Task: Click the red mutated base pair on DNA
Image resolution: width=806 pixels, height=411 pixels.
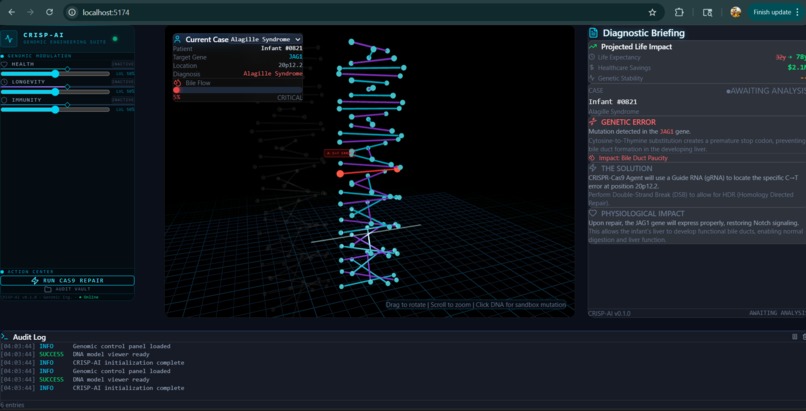Action: [368, 171]
